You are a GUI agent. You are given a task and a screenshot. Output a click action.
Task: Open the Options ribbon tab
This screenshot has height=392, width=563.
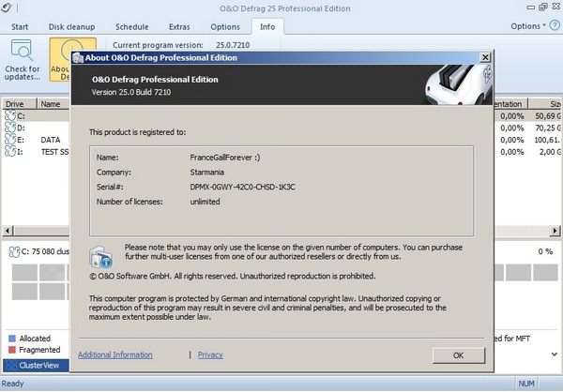[x=225, y=27]
